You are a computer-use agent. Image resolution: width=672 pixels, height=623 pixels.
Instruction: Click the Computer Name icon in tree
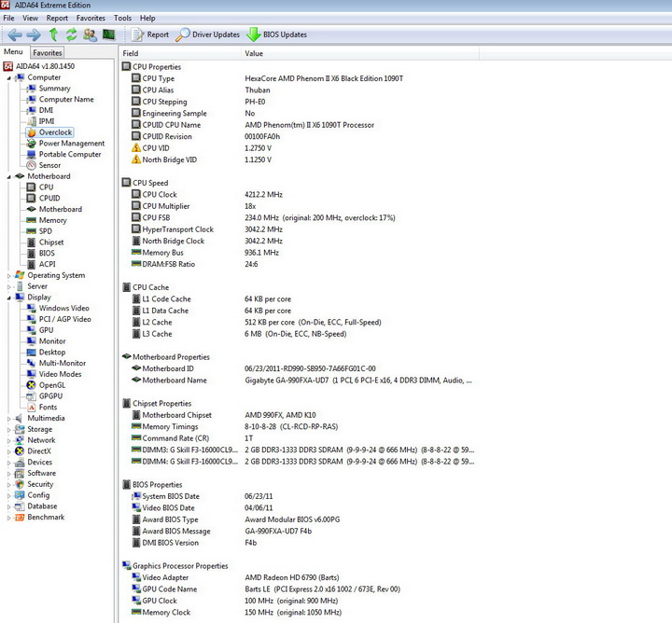(x=31, y=100)
